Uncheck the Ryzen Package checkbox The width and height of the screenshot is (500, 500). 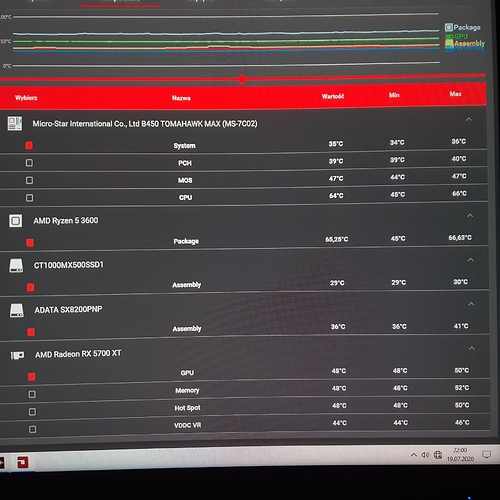(30, 242)
